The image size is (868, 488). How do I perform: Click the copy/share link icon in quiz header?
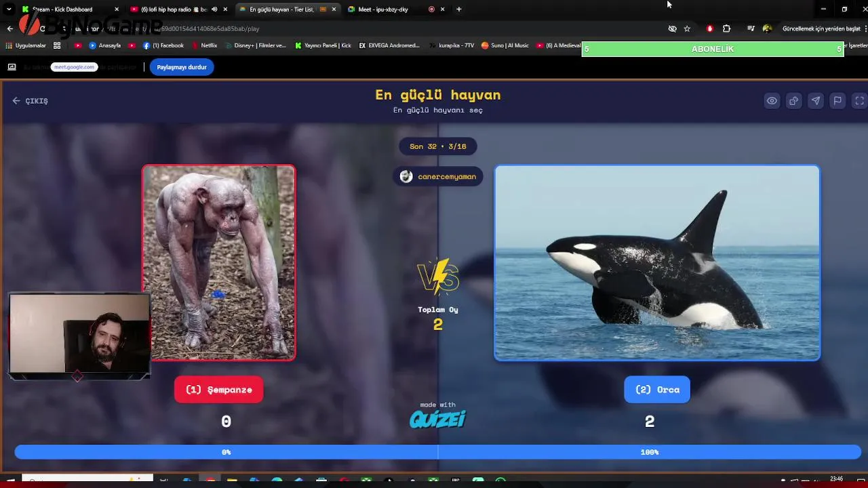(x=793, y=101)
